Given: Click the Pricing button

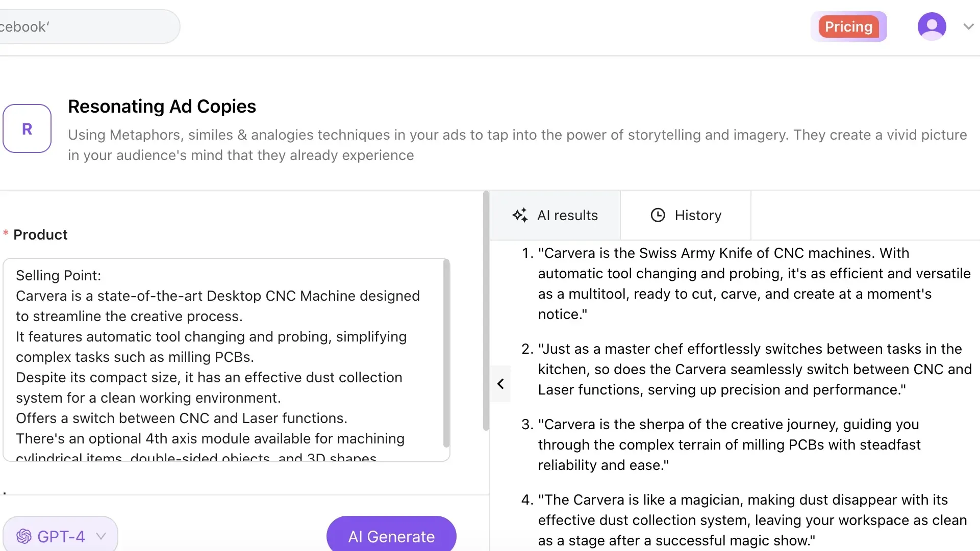Looking at the screenshot, I should 848,26.
